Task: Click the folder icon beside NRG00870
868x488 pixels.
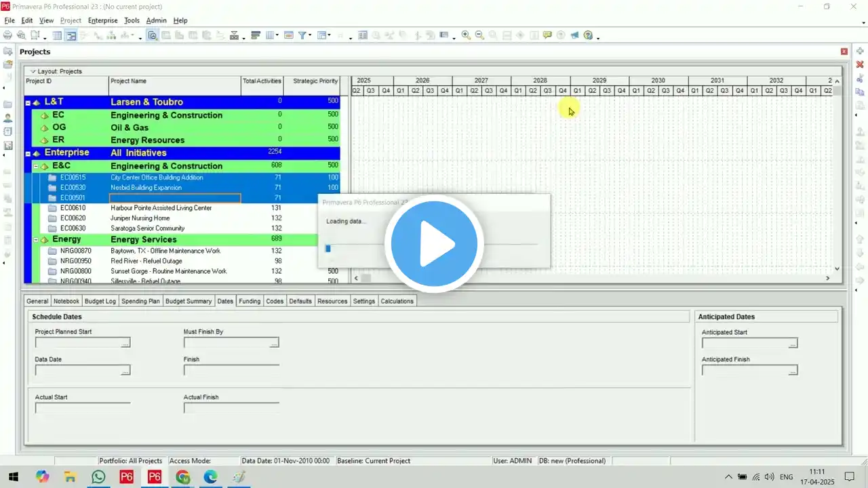Action: tap(52, 251)
